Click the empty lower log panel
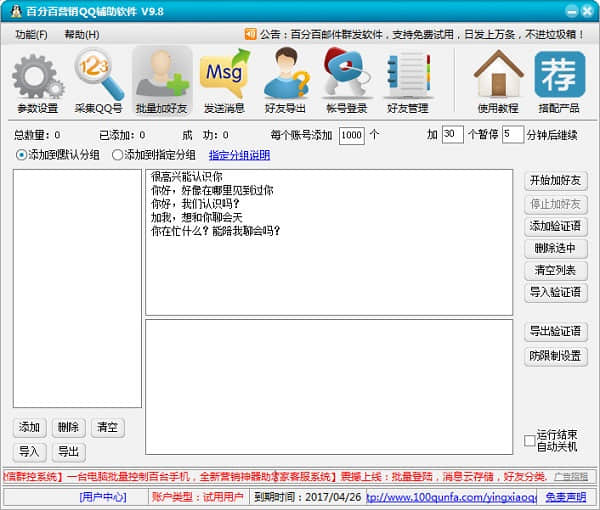600x510 pixels. coord(329,387)
